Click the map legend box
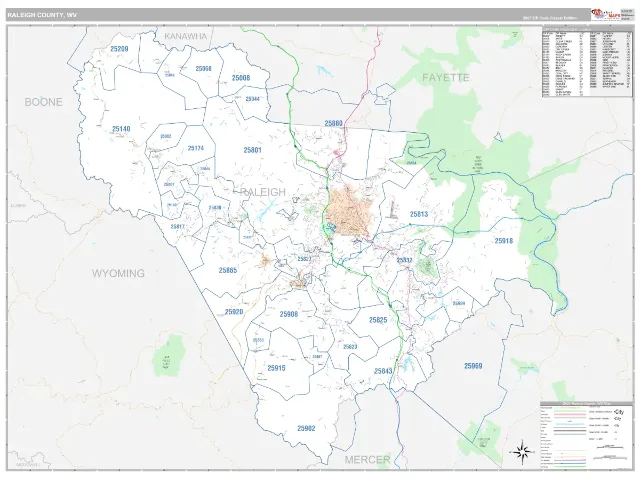Image resolution: width=640 pixels, height=480 pixels. pos(587,434)
